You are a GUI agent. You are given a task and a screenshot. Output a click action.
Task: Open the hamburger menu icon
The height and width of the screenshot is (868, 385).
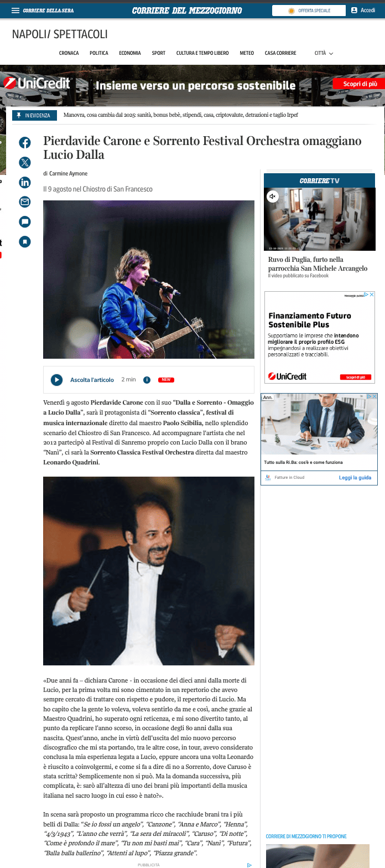[15, 11]
